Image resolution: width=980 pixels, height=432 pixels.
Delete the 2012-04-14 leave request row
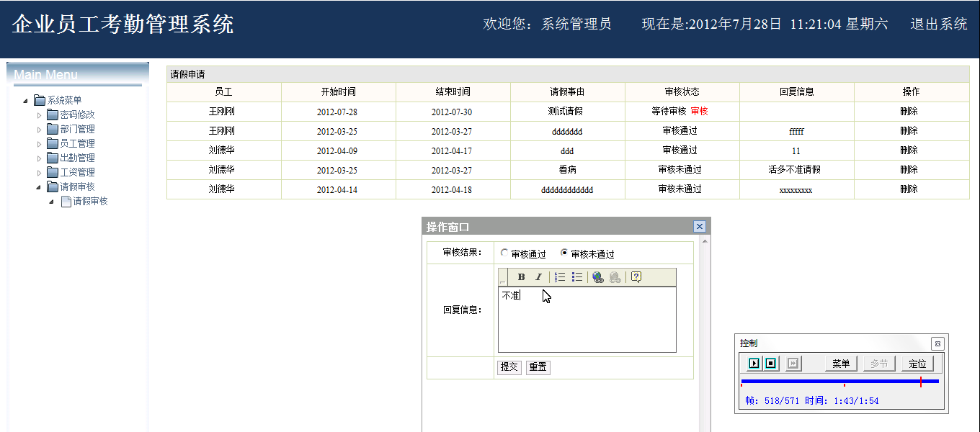909,189
